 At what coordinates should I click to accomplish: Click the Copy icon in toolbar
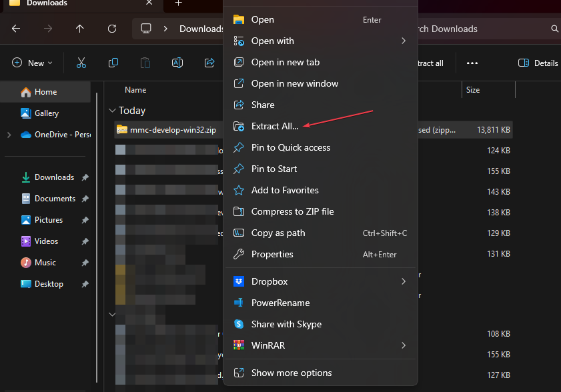pos(113,63)
